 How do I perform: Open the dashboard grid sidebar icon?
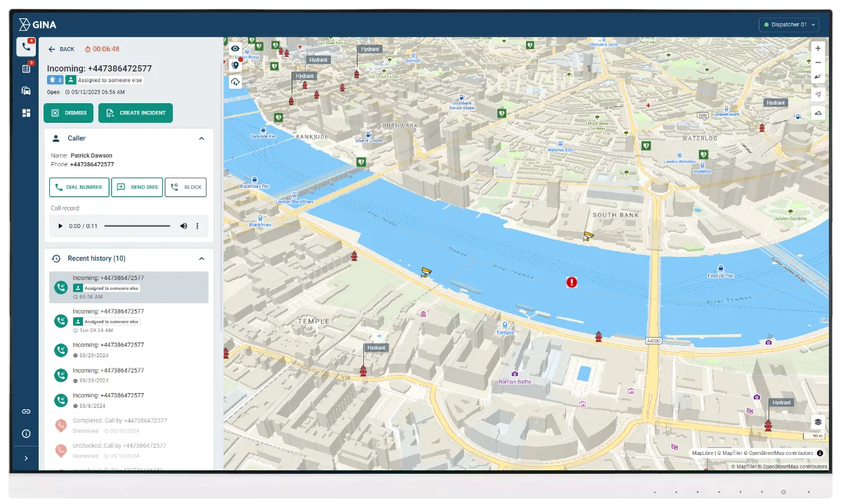point(26,113)
